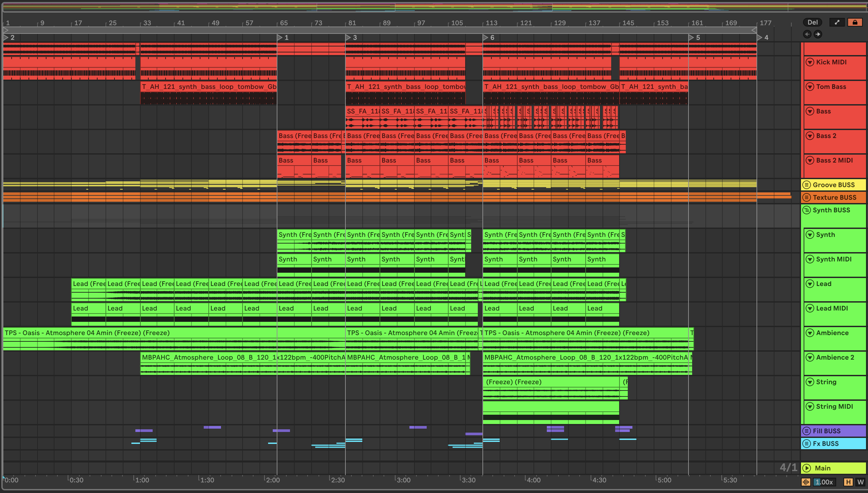
Task: Unfold the Lead MIDI track arrow
Action: pyautogui.click(x=810, y=308)
